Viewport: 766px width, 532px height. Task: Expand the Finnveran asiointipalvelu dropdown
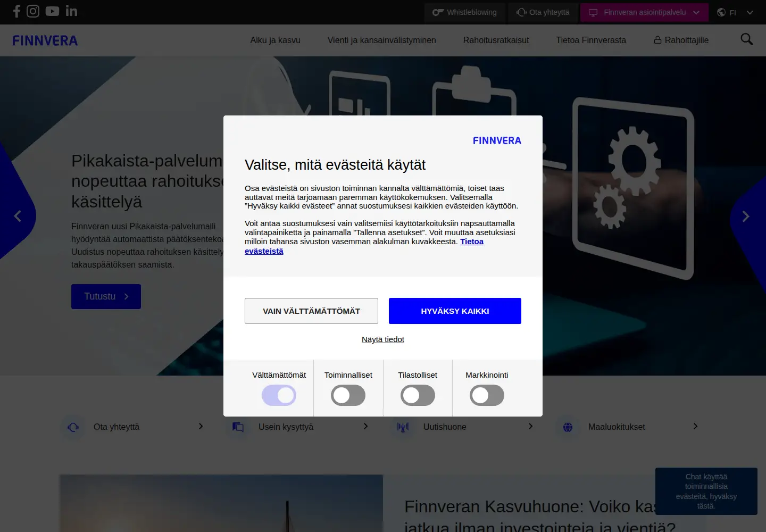coord(644,12)
